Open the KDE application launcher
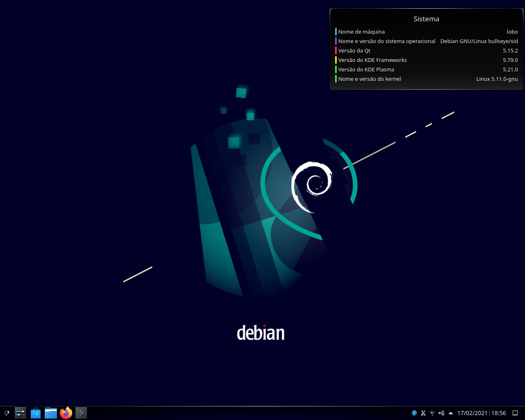The width and height of the screenshot is (525, 420). pos(7,413)
